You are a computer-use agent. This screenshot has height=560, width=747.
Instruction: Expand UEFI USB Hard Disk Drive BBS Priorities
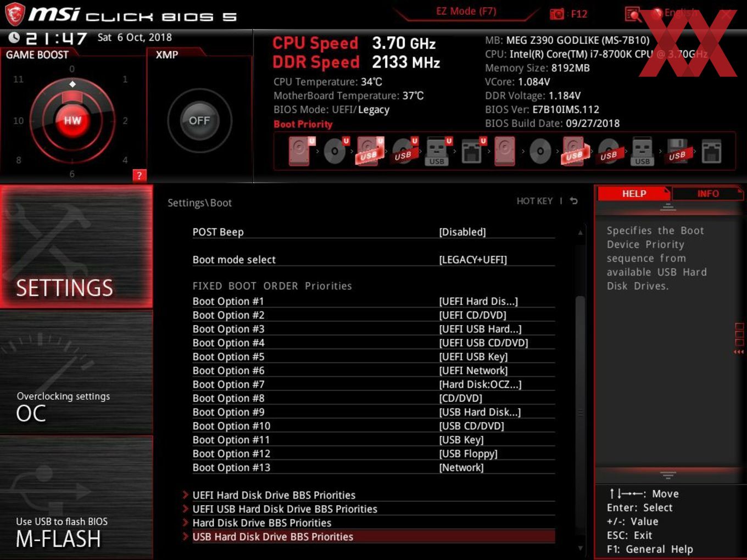tap(285, 509)
